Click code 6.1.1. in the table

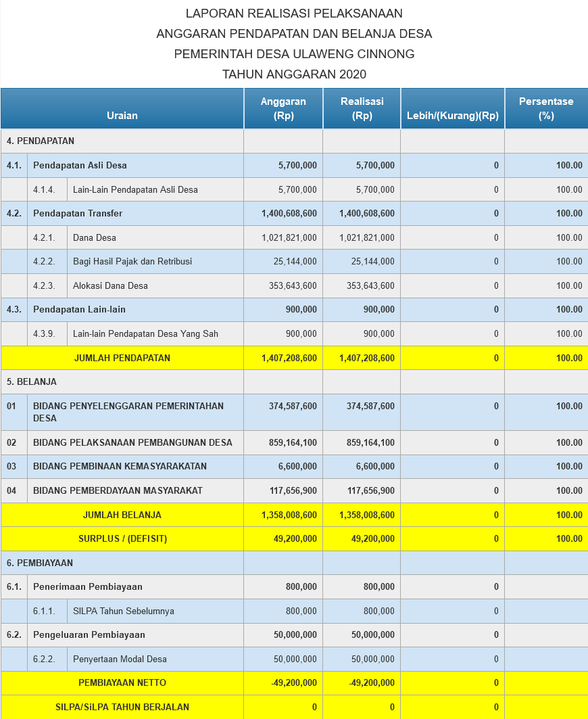click(x=44, y=611)
